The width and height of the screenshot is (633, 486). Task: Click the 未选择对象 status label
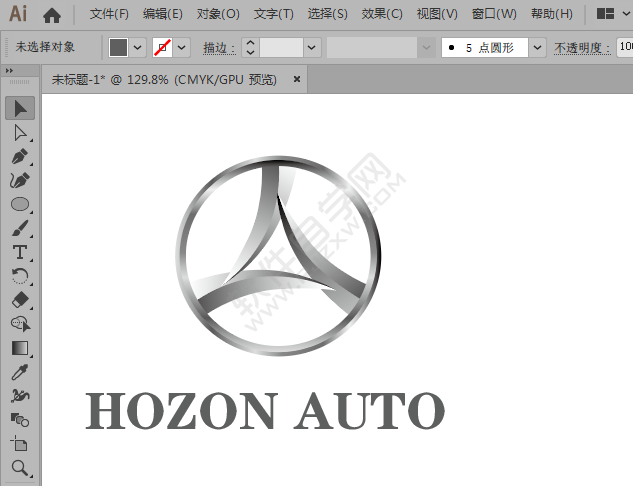coord(45,47)
